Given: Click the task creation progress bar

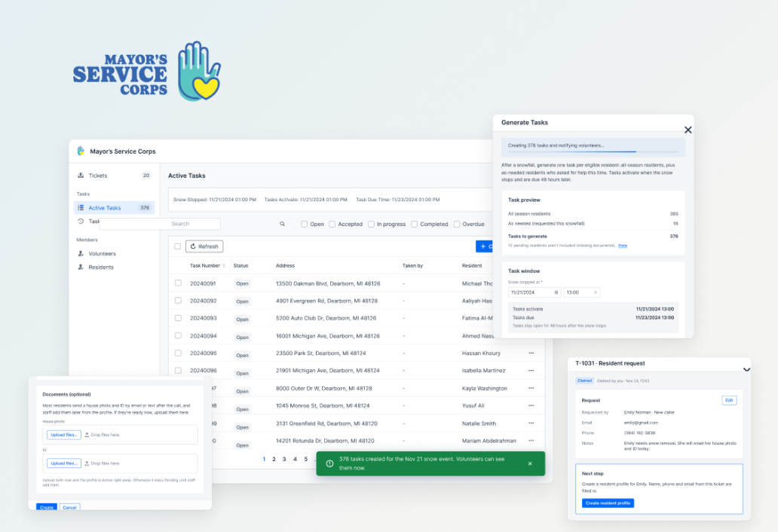Looking at the screenshot, I should (x=593, y=151).
